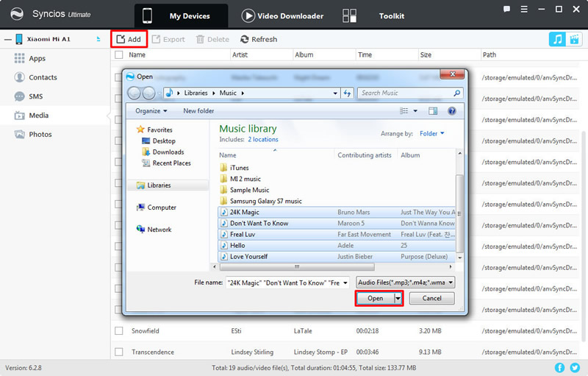Close the Open dialog

click(x=452, y=74)
